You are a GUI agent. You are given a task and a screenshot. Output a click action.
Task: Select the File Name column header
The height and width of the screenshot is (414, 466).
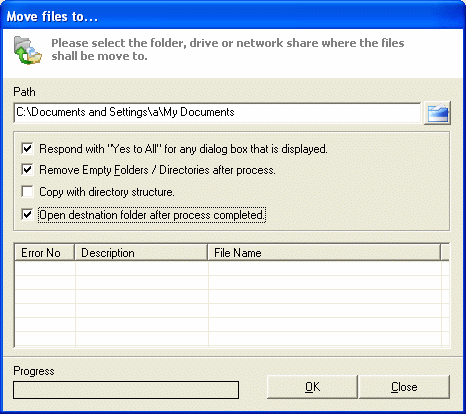(x=324, y=252)
